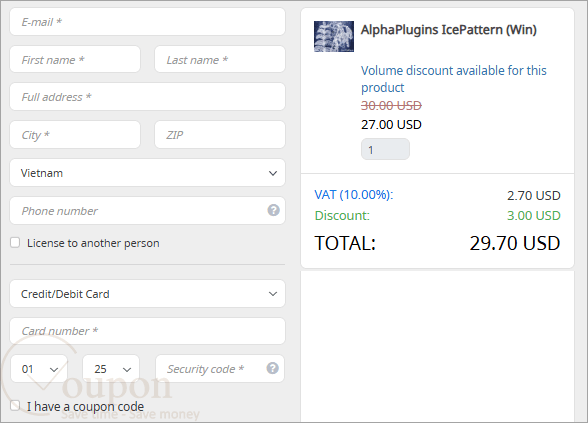Click the Full address field

tap(147, 97)
